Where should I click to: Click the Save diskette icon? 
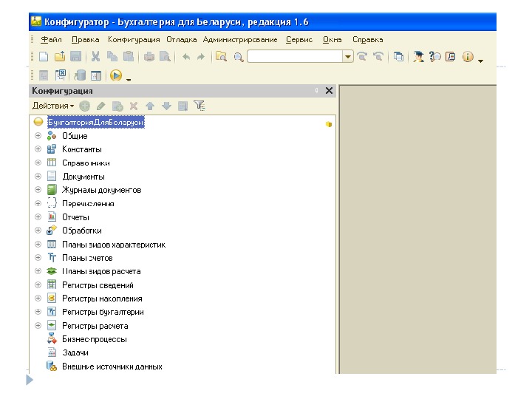tap(75, 56)
